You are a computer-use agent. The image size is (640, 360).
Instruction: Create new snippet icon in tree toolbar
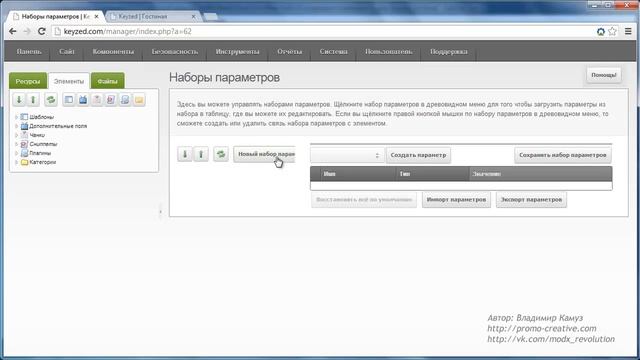111,100
